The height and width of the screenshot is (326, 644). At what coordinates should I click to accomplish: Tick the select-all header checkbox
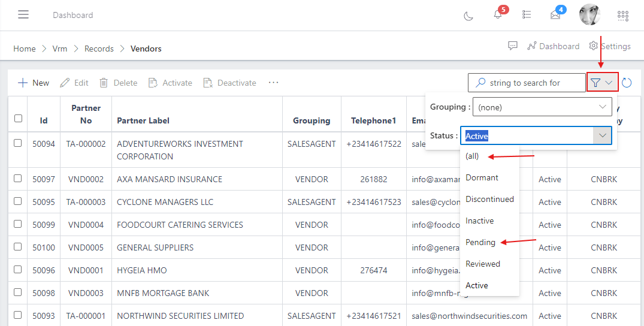click(x=18, y=119)
